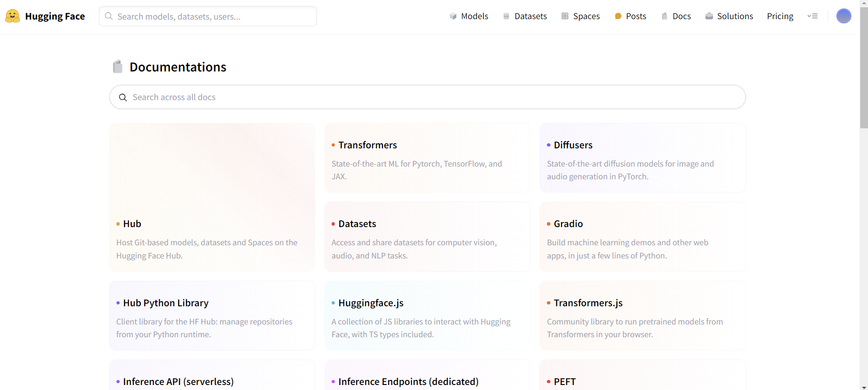
Task: Open Inference API (serverless) card
Action: pyautogui.click(x=212, y=375)
